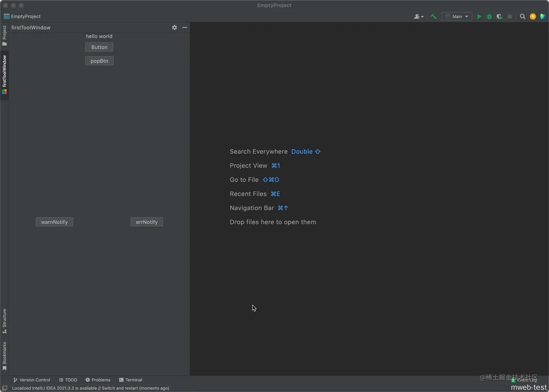The height and width of the screenshot is (392, 549).
Task: Open the Problems tool window
Action: [98, 380]
